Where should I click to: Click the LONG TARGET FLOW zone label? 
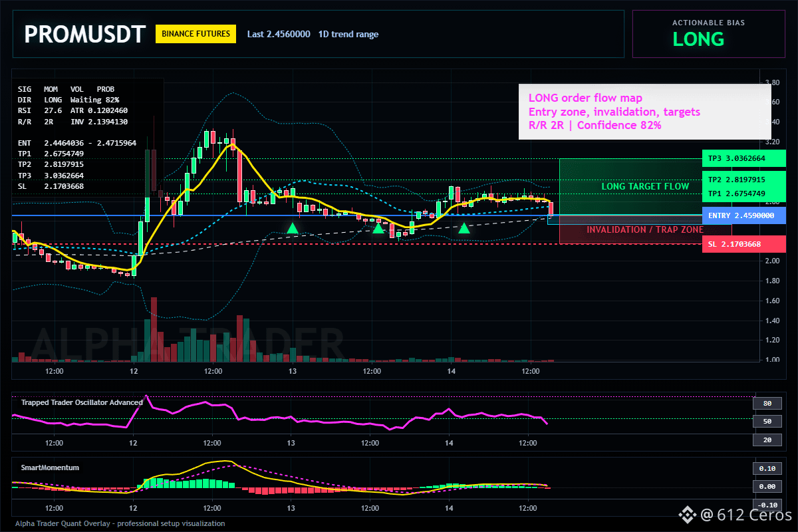645,187
